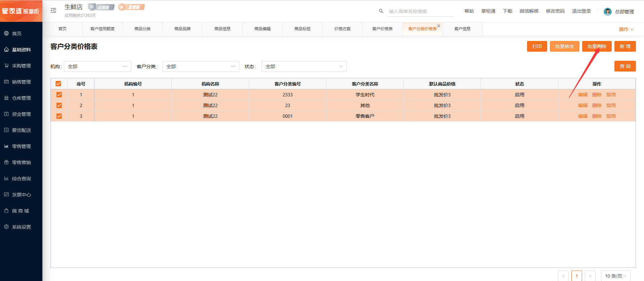
Task: Switch to the 商品编辑 tab
Action: pos(263,29)
